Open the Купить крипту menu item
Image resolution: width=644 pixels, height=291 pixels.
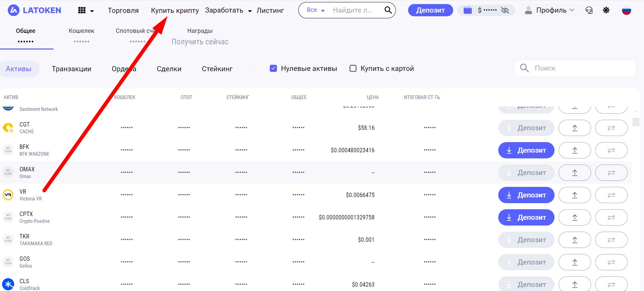(x=175, y=11)
